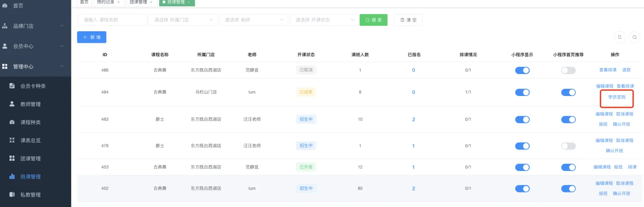Open the 所属门店 dropdown filter
The image size is (644, 207).
182,20
